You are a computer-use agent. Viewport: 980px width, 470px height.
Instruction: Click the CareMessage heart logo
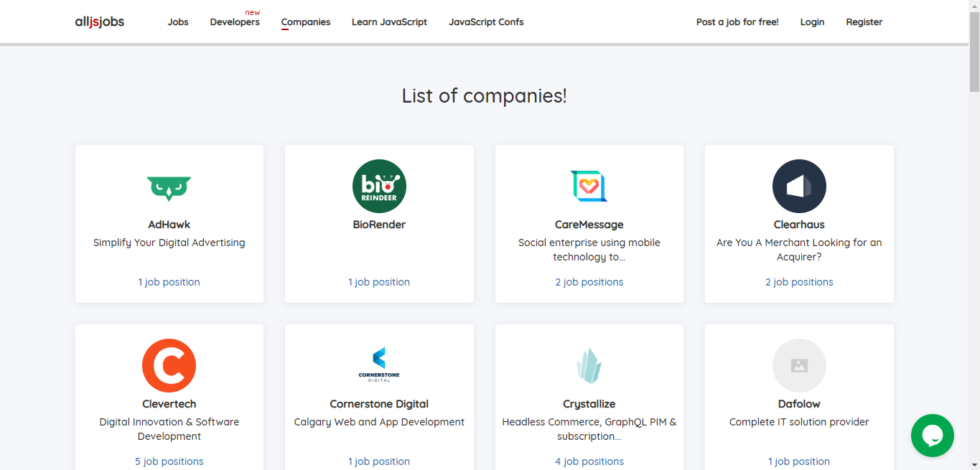(589, 186)
